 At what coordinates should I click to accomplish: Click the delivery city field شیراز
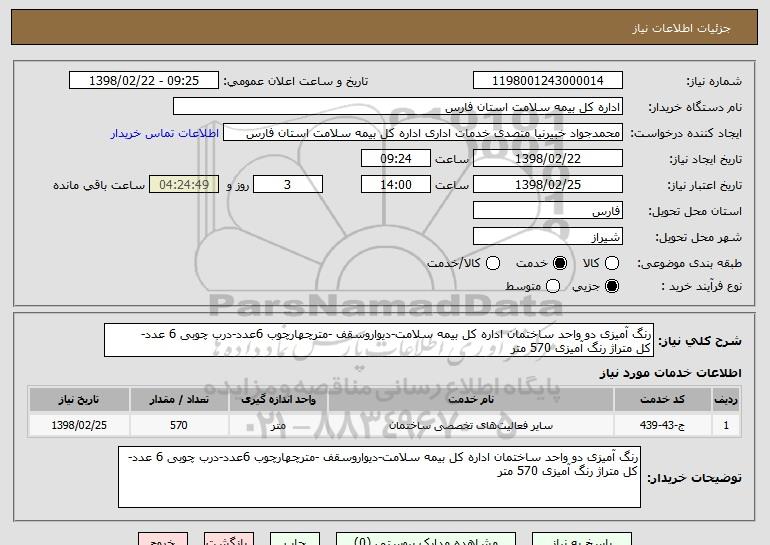pyautogui.click(x=548, y=237)
